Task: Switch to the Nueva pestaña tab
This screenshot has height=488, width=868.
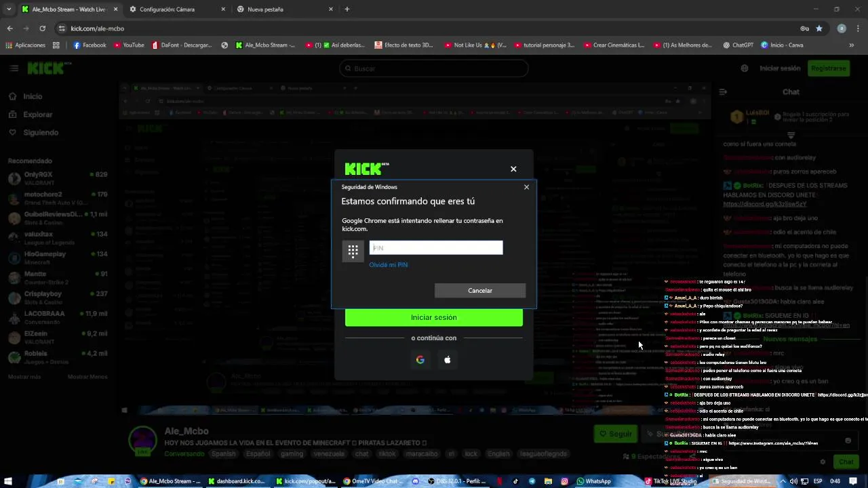Action: [x=285, y=9]
